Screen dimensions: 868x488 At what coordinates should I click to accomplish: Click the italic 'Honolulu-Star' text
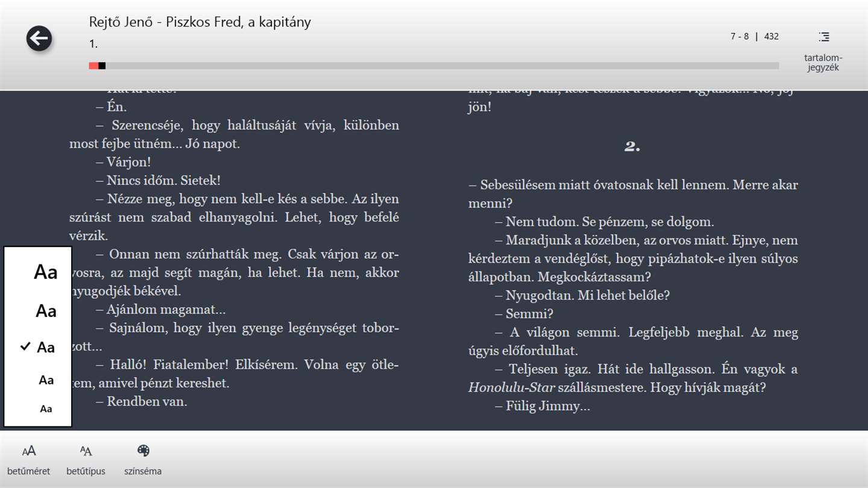[x=511, y=387]
